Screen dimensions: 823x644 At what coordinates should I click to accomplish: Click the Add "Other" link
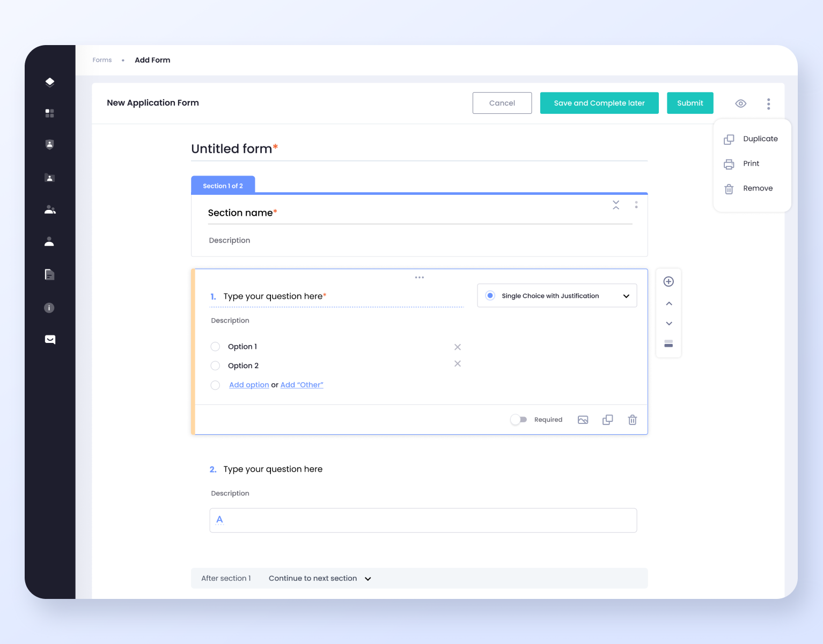[x=302, y=385]
